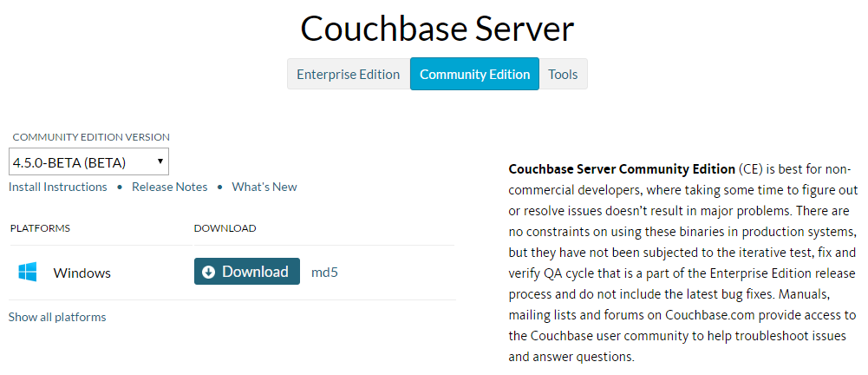Click the download arrow icon in the button
The image size is (868, 375).
tap(209, 272)
